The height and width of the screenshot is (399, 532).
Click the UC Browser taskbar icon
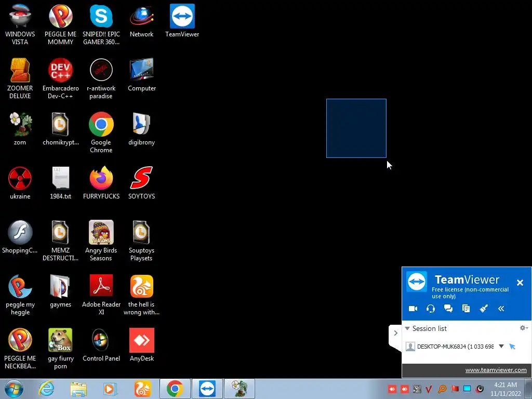pos(142,389)
